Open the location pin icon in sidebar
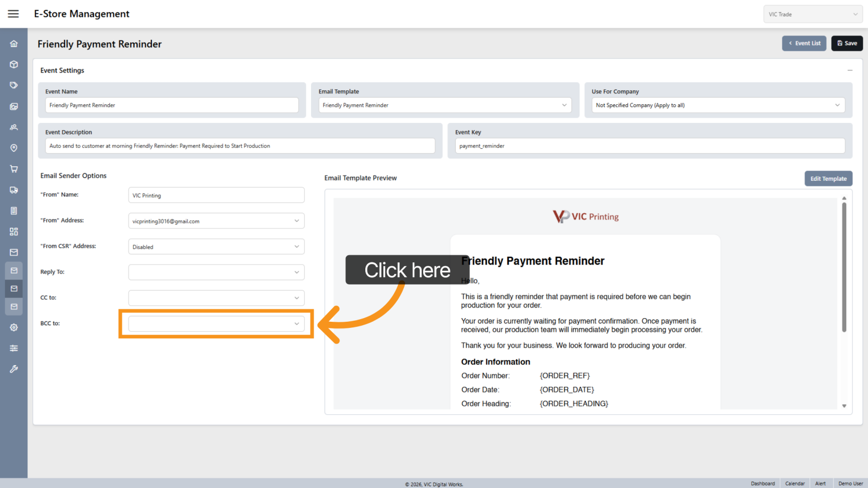 (14, 148)
